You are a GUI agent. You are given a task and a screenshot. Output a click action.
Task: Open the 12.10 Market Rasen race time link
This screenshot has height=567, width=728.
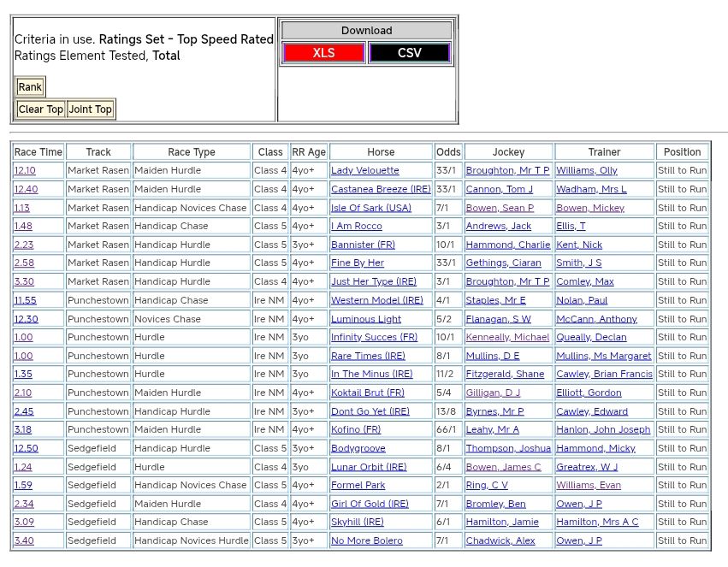point(25,171)
